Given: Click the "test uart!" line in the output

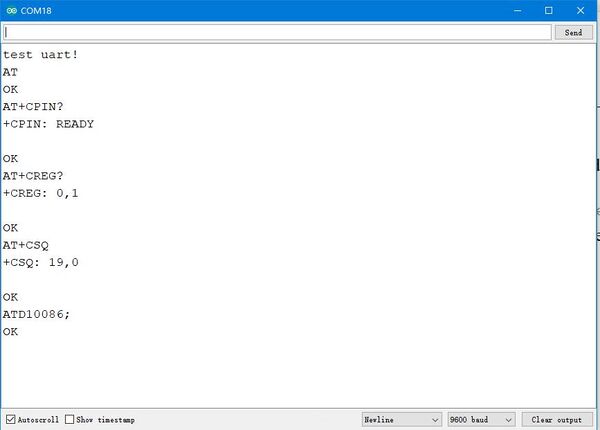Looking at the screenshot, I should click(x=41, y=54).
